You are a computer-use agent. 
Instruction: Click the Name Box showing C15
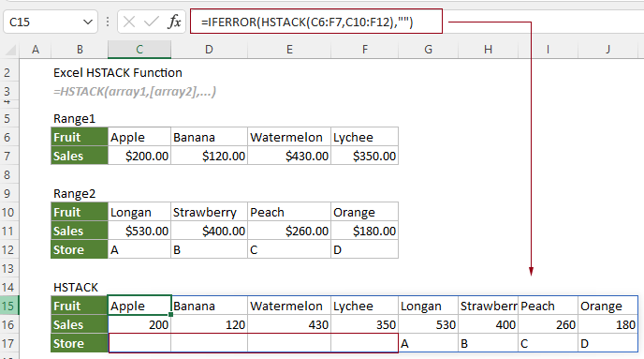(x=51, y=22)
